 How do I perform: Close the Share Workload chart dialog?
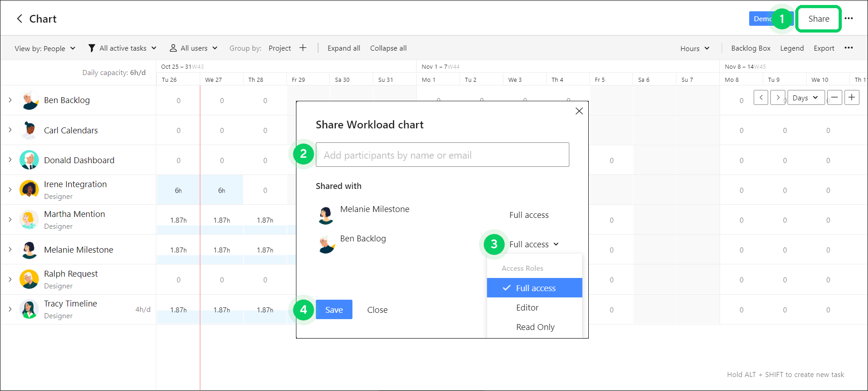click(x=579, y=111)
